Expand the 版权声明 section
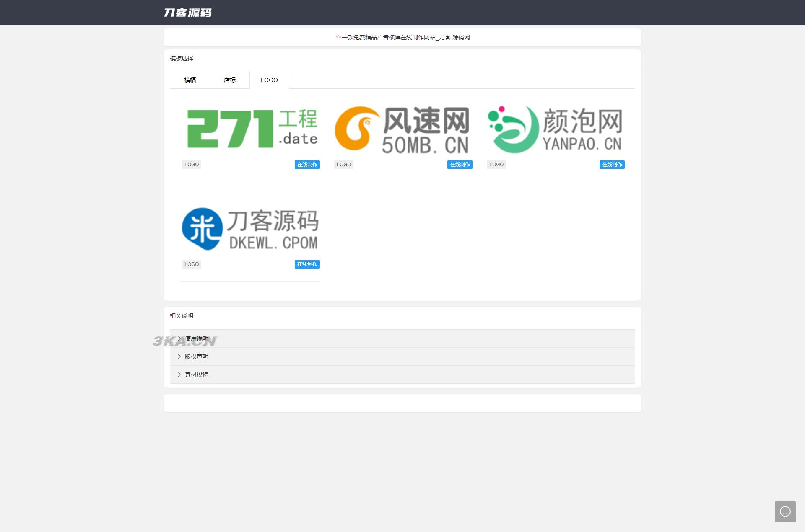Screen dimensions: 805x532 click(x=196, y=356)
